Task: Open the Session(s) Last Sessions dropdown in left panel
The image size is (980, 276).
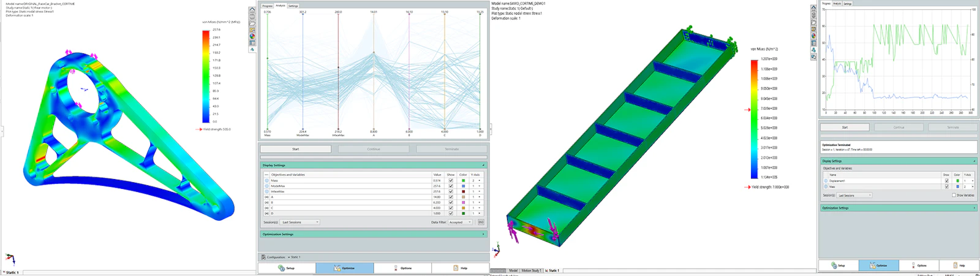Action: pyautogui.click(x=300, y=222)
